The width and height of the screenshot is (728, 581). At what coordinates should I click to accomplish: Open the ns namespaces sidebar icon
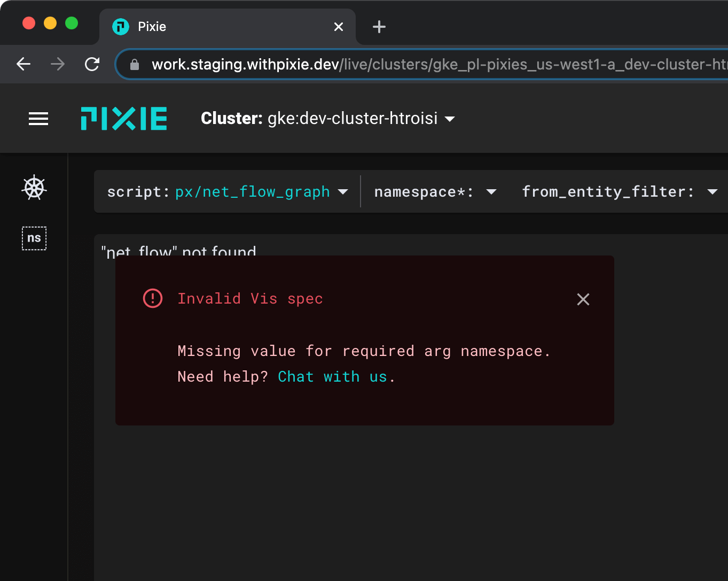coord(34,238)
